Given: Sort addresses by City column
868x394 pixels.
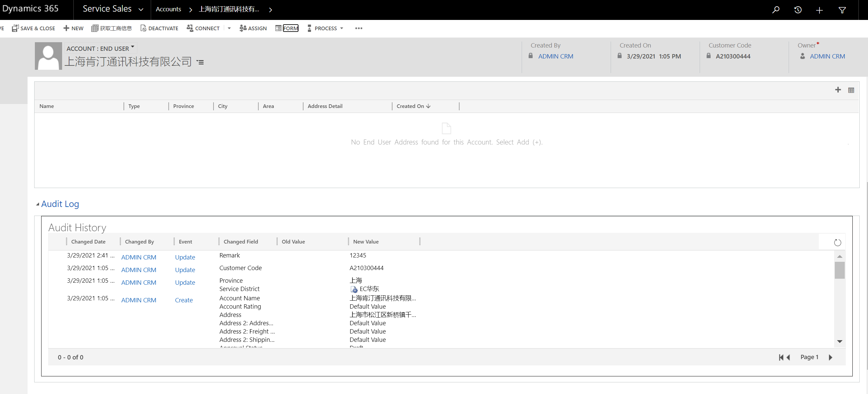Looking at the screenshot, I should point(222,106).
